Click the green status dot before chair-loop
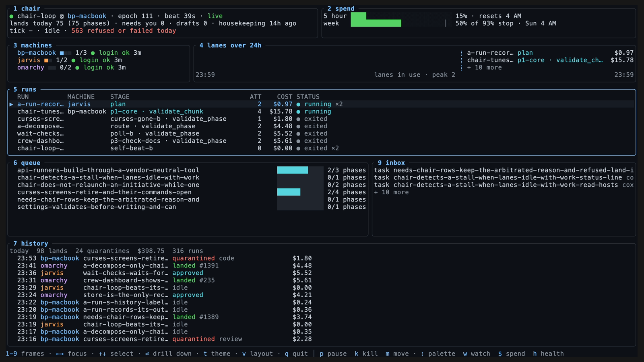The image size is (644, 362). point(11,16)
